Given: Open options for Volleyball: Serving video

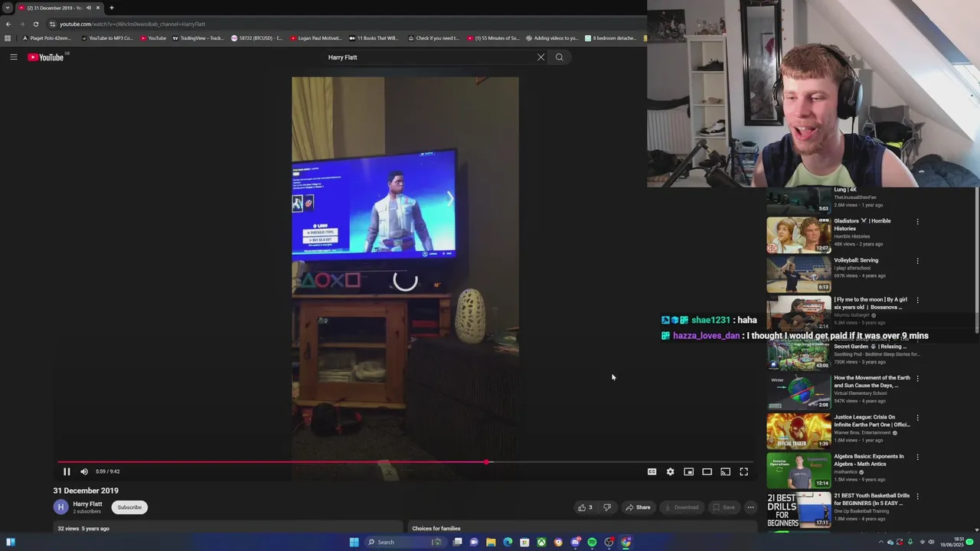Looking at the screenshot, I should coord(917,261).
